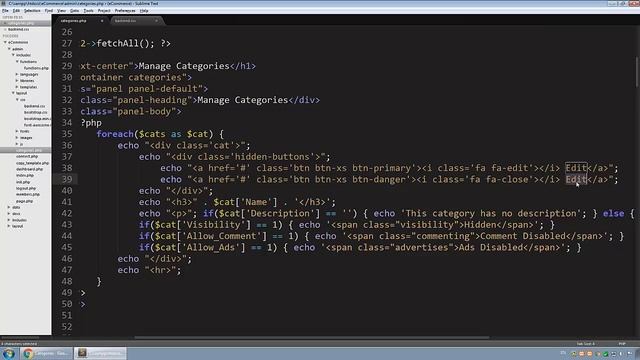Viewport: 640px width, 360px height.
Task: Open connect.php in the sidebar
Action: 27,156
